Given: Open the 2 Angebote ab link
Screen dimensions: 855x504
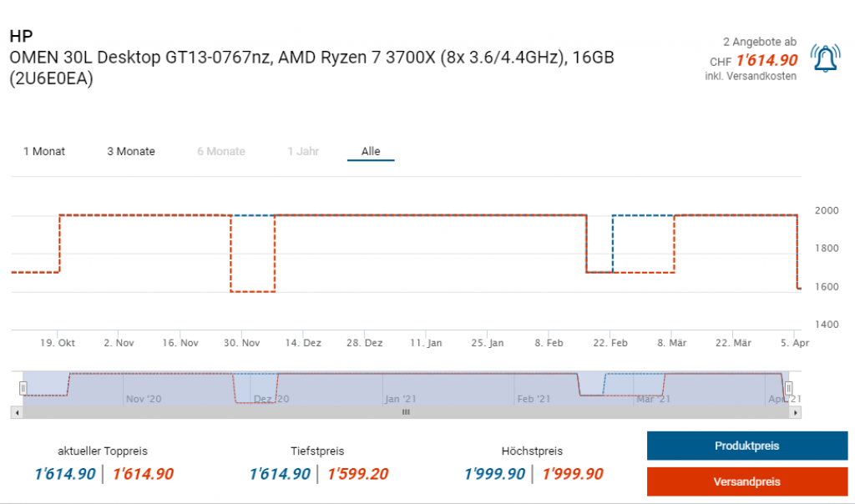Looking at the screenshot, I should pyautogui.click(x=759, y=41).
